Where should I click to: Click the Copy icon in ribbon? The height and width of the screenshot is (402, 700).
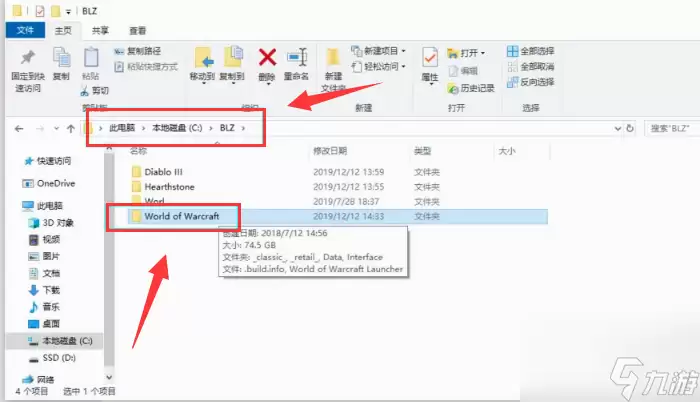[61, 58]
